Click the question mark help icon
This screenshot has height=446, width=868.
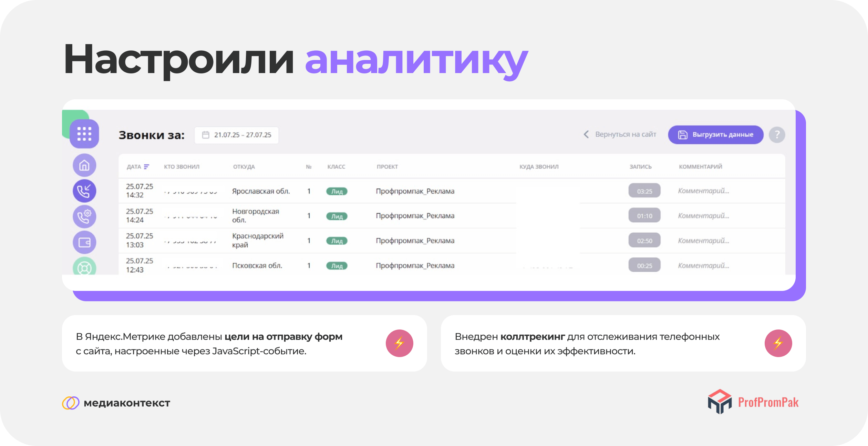[777, 134]
